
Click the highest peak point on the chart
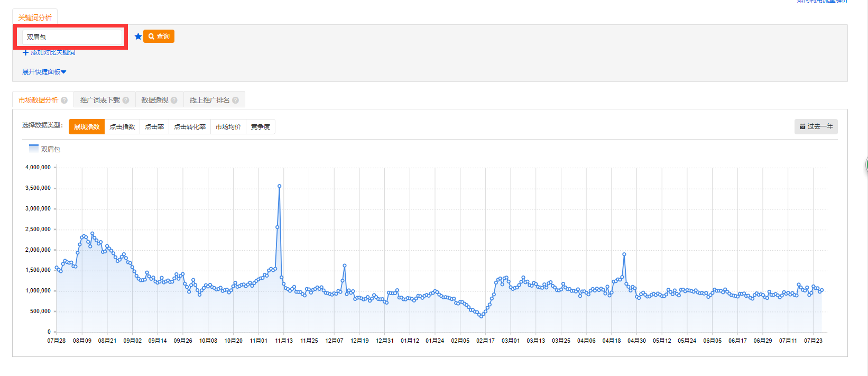click(279, 186)
